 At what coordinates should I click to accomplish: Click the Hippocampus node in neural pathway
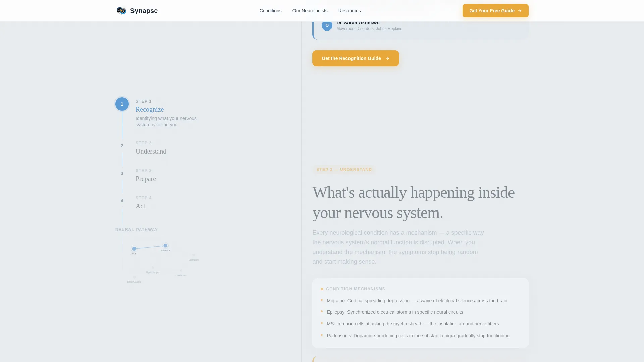coord(153,267)
